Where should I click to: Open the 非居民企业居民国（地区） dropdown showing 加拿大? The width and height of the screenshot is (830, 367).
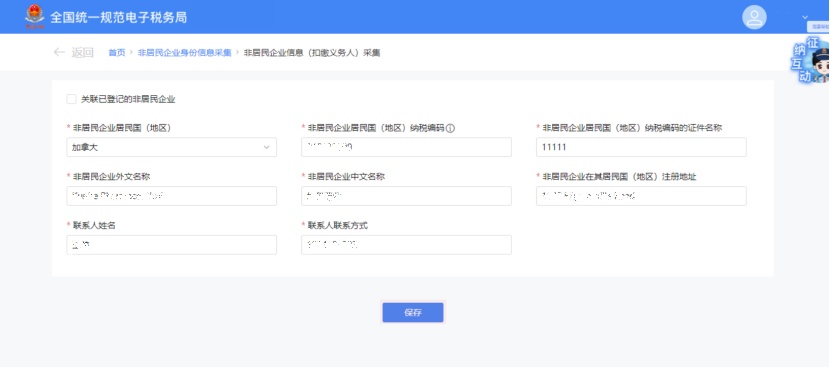pos(172,147)
